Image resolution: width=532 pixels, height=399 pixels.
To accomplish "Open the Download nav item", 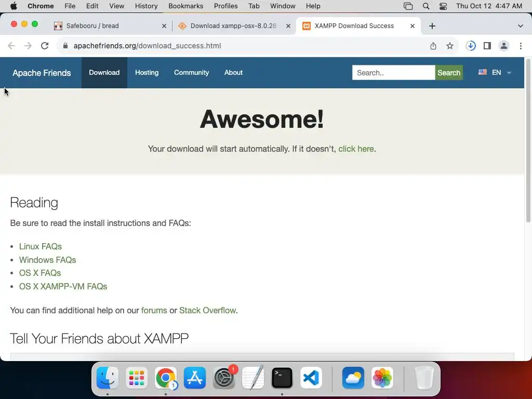I will [104, 73].
